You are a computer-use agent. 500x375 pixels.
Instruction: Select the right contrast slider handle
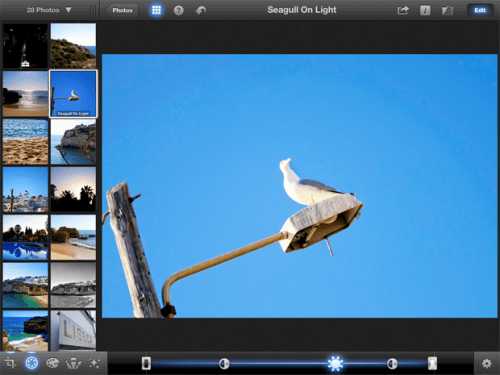click(x=392, y=363)
